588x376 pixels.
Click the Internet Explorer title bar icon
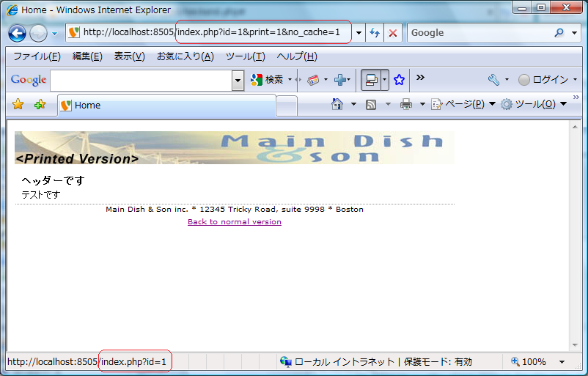pos(12,10)
